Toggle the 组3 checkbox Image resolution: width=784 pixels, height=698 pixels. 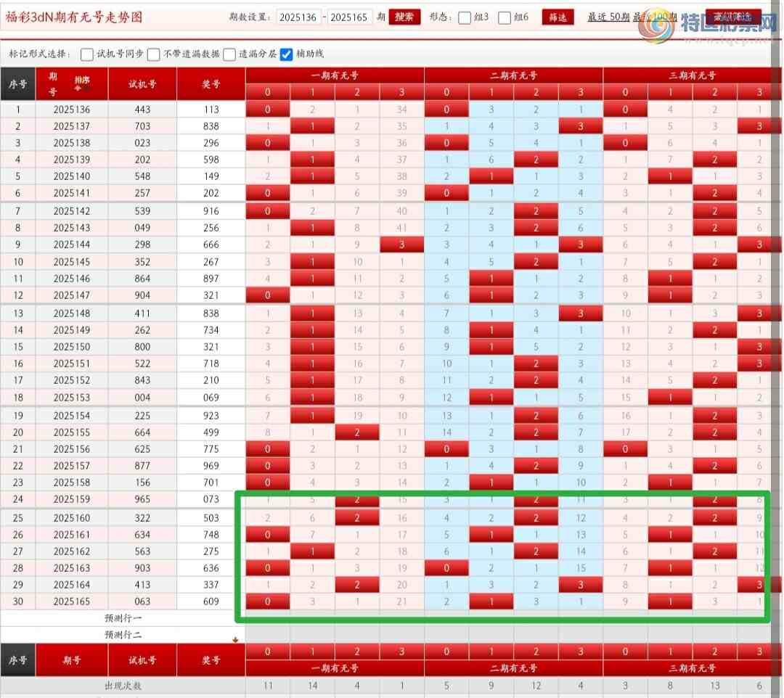[x=465, y=18]
